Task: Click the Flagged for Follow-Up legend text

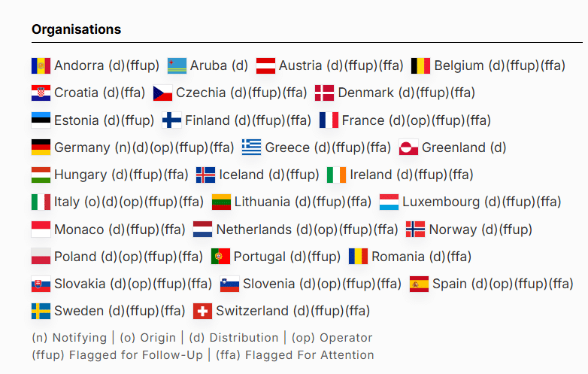Action: click(117, 355)
